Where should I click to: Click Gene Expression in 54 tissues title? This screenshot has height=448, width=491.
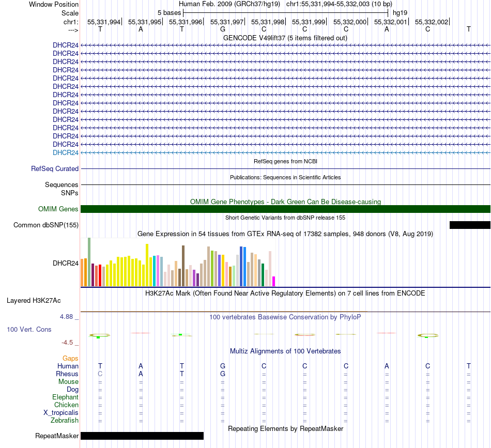coord(285,234)
